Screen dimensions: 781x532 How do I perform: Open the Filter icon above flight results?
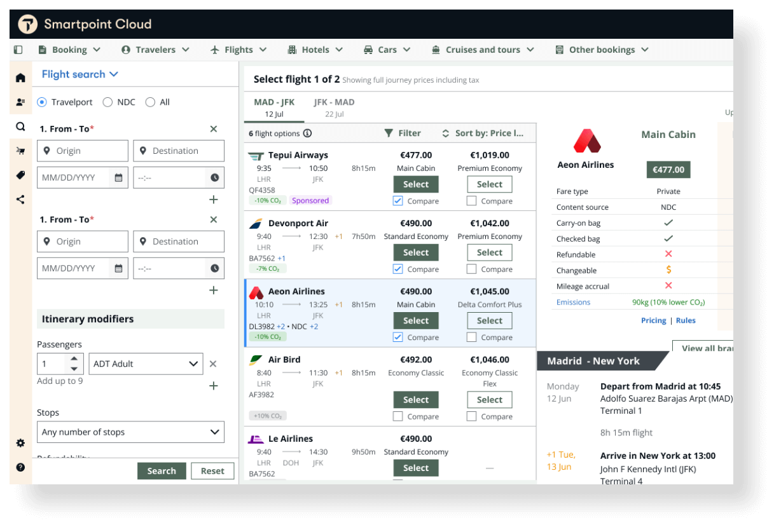coord(390,133)
